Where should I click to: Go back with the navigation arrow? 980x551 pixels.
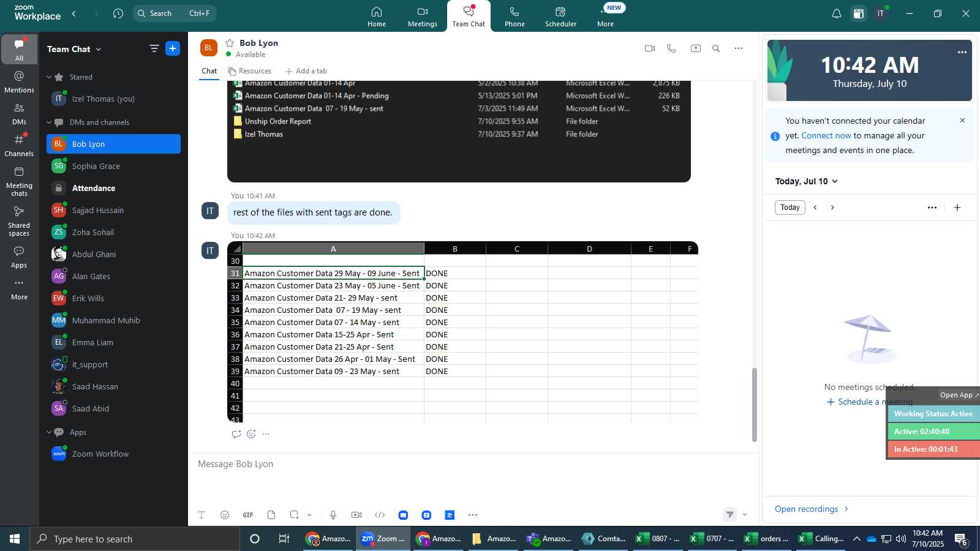(74, 13)
